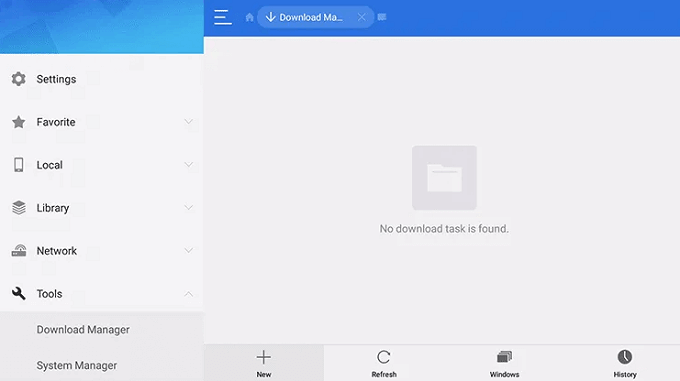Close the Download Manager tab
Screen dimensions: 680x381
pos(361,17)
